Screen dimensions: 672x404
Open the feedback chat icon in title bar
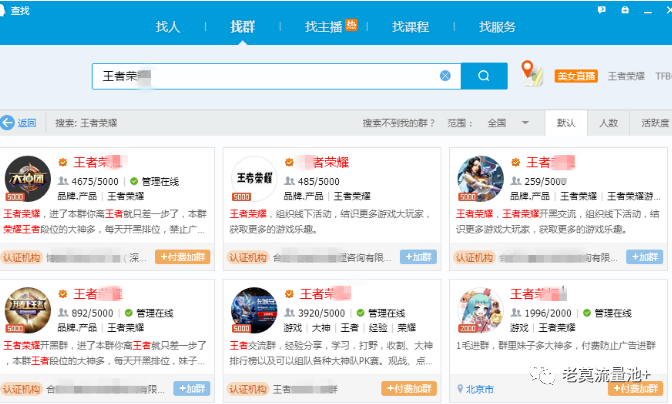pos(602,10)
